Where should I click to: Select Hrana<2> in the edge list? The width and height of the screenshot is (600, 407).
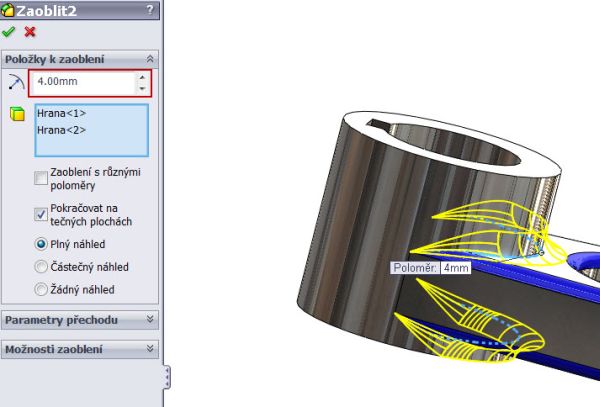tap(62, 130)
